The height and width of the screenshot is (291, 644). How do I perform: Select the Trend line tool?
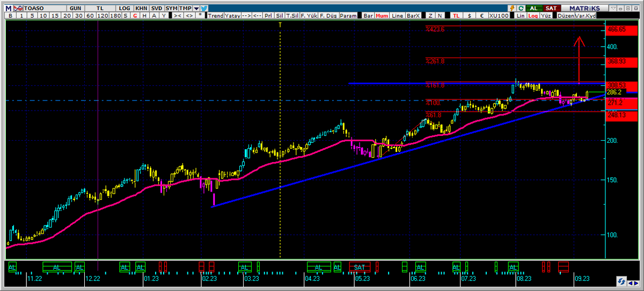click(216, 16)
